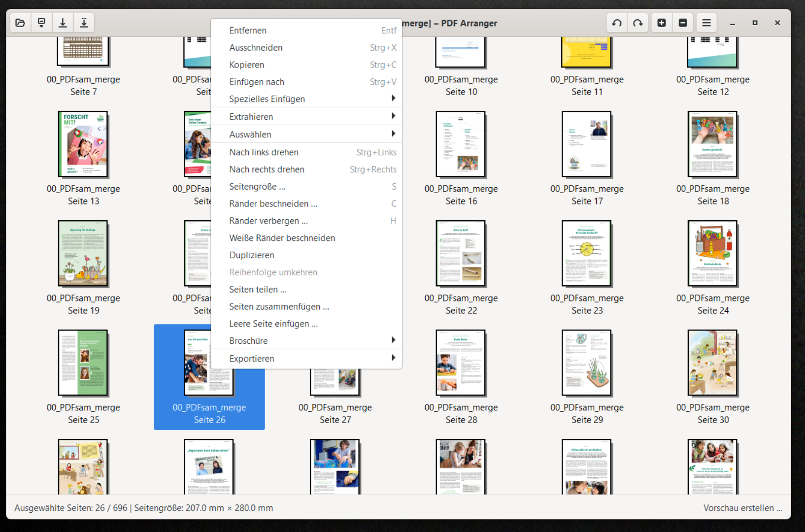This screenshot has width=805, height=532.
Task: Choose Entfernen from the context menu
Action: coord(248,31)
